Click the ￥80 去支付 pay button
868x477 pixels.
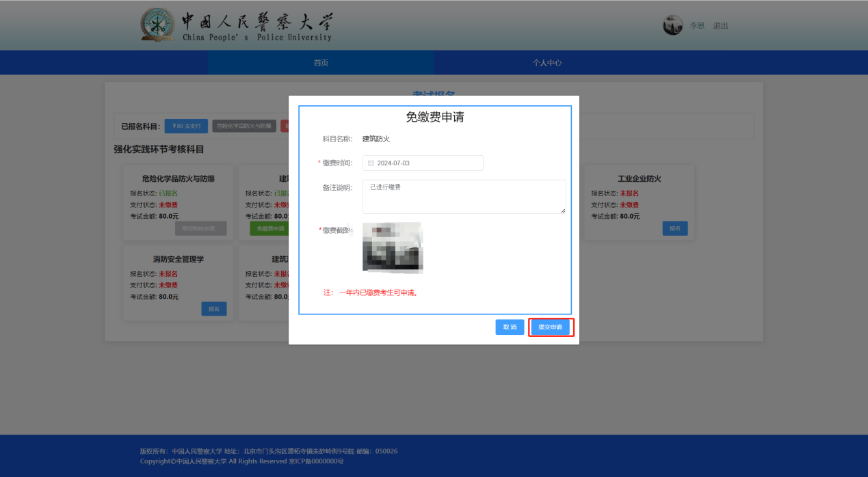tap(186, 126)
